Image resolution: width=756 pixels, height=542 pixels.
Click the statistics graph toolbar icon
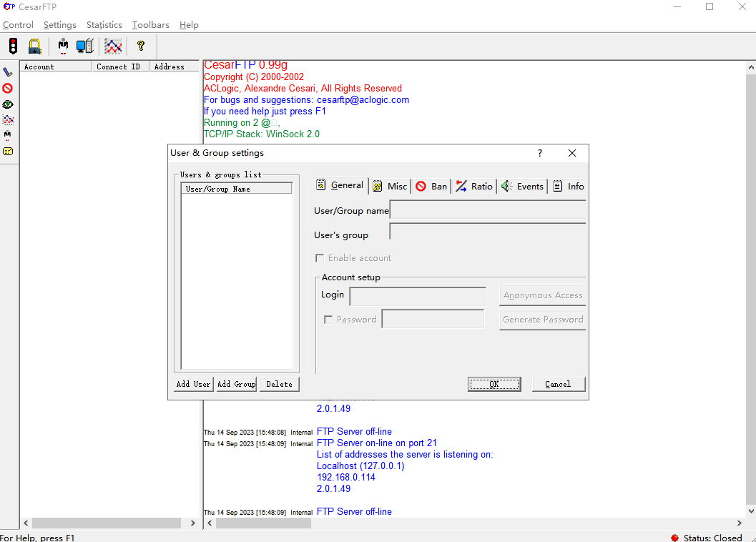coord(113,46)
